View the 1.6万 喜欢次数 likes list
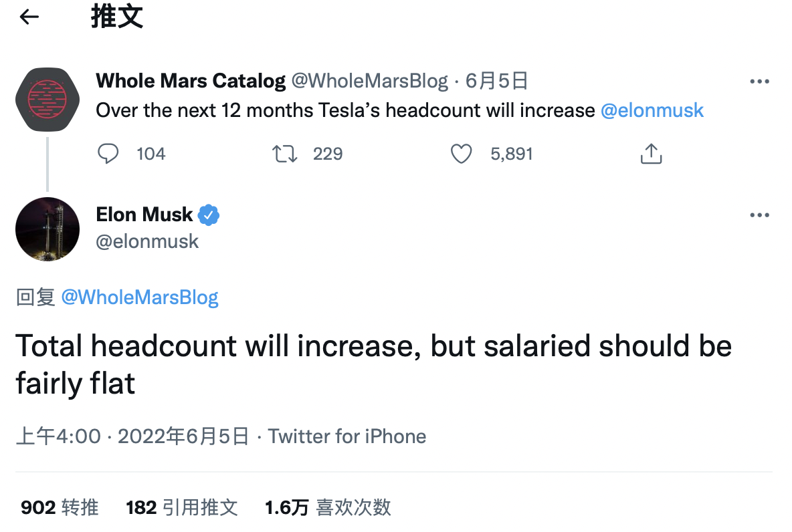 [x=328, y=507]
